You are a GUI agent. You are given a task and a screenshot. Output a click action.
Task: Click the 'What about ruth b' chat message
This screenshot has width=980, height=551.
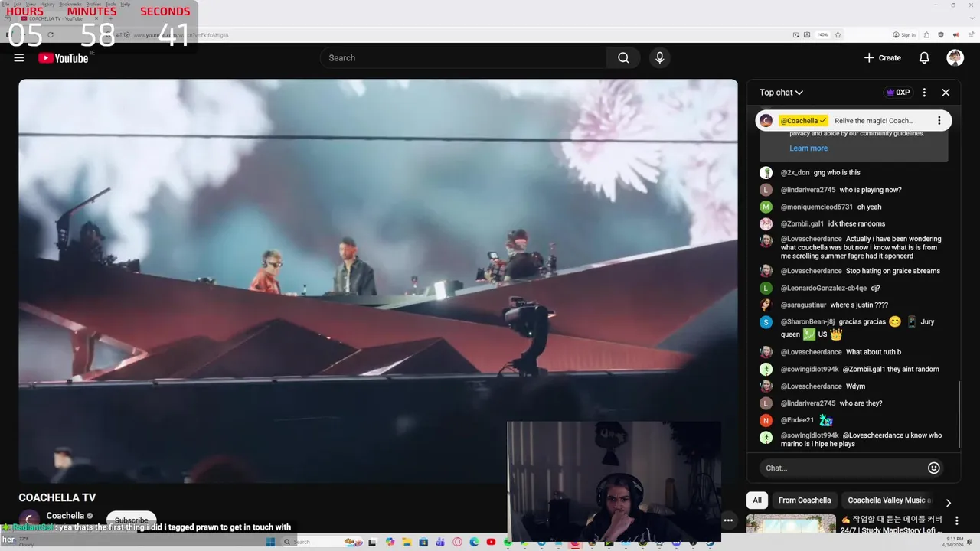(x=874, y=353)
